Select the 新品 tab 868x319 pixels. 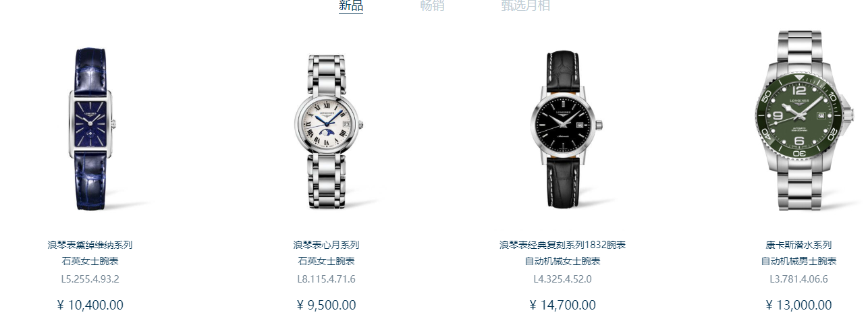pos(350,6)
